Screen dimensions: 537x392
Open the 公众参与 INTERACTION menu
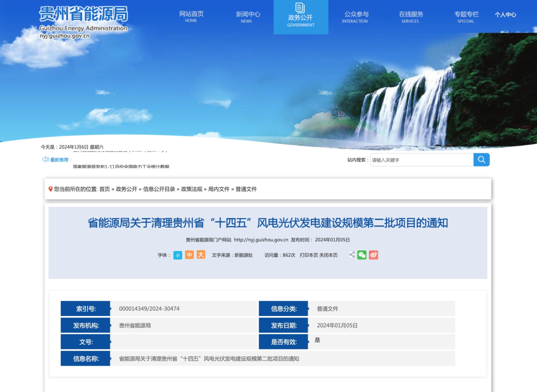tap(356, 17)
